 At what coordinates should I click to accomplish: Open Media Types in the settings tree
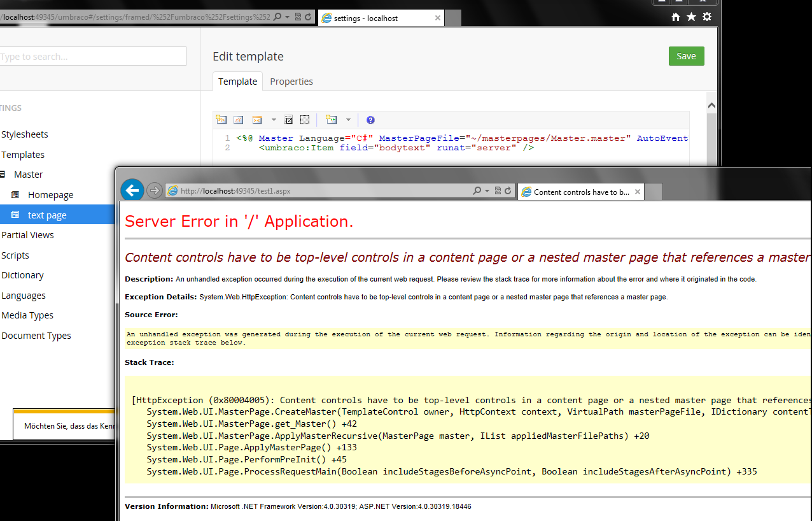coord(27,315)
